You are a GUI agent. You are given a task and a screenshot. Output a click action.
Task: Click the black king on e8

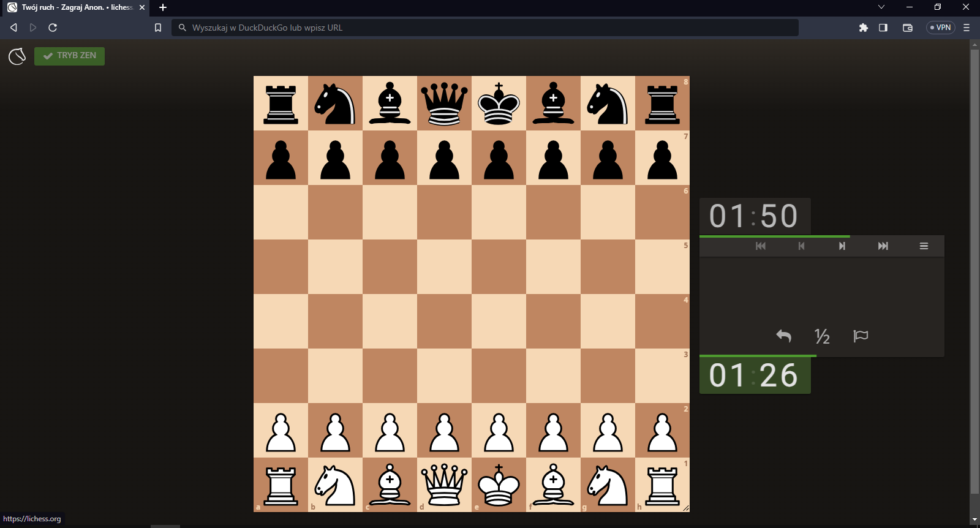pos(499,103)
